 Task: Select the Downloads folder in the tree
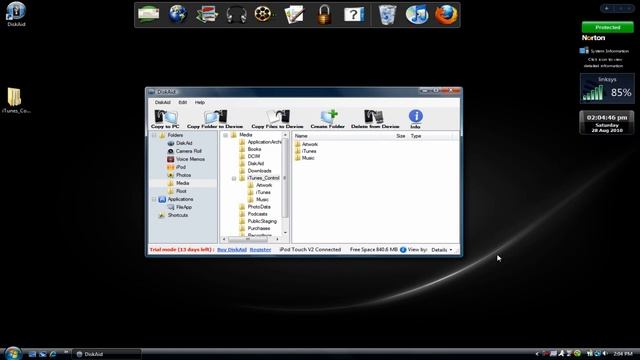point(256,171)
